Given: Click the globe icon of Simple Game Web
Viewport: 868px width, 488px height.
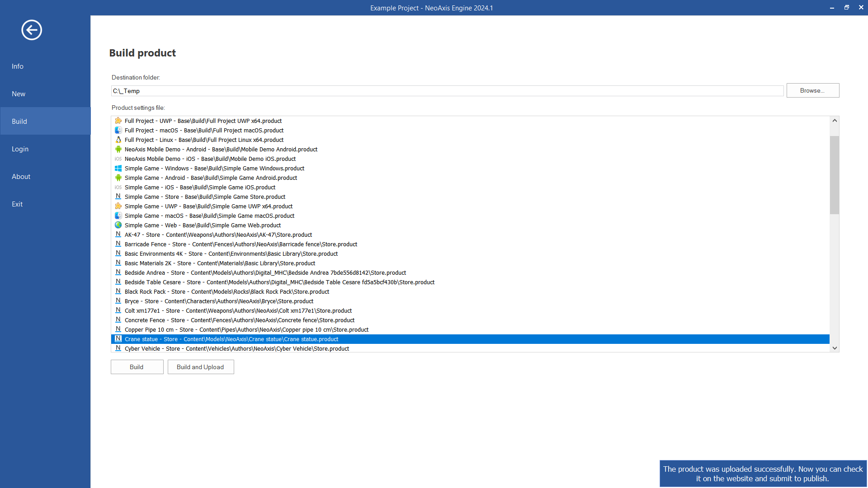Looking at the screenshot, I should pos(118,225).
